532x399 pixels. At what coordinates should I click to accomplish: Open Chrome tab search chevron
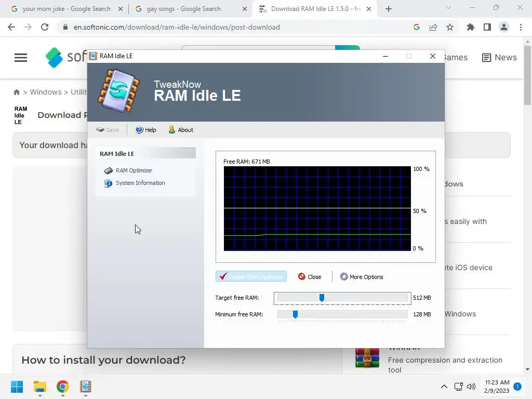448,7
